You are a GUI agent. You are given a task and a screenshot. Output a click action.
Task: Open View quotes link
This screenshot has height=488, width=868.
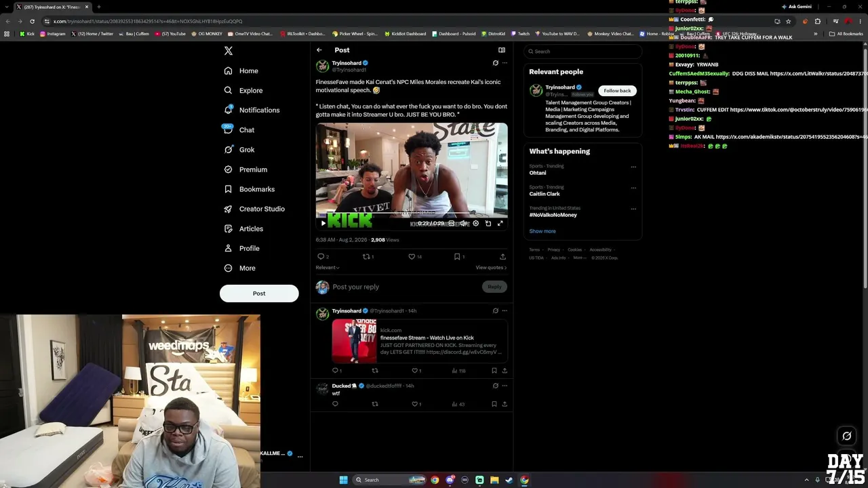coord(491,268)
